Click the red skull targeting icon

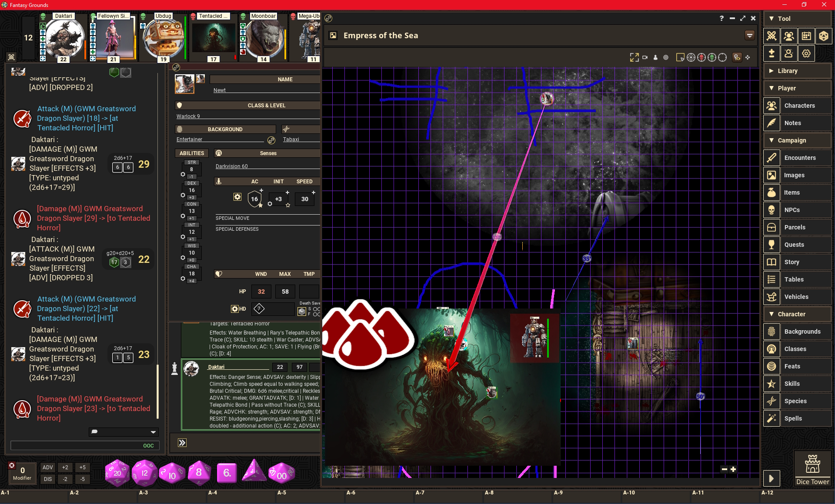click(x=701, y=57)
